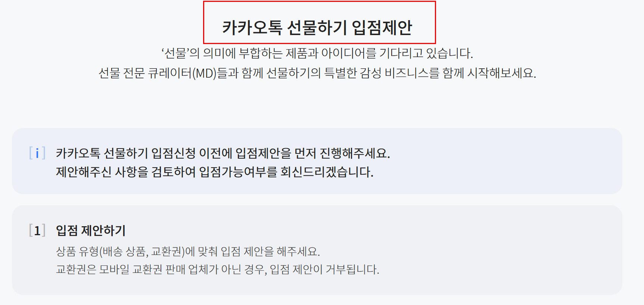Click the word 카카오톡 in the main heading

click(252, 28)
